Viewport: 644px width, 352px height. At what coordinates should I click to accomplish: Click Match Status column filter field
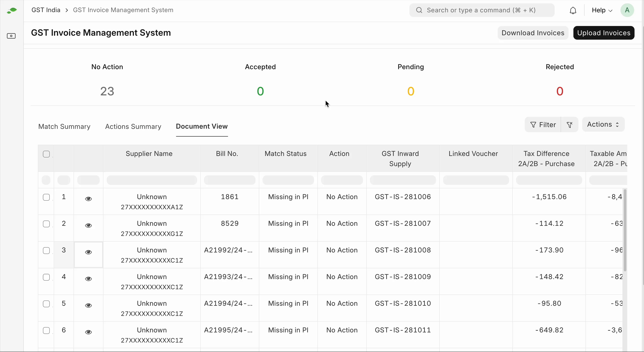(x=288, y=180)
